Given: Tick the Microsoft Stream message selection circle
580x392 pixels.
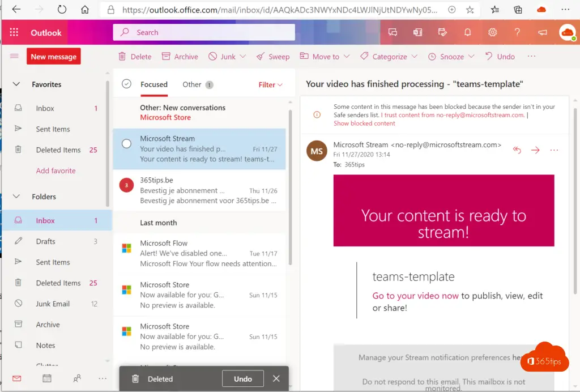Looking at the screenshot, I should click(x=126, y=143).
